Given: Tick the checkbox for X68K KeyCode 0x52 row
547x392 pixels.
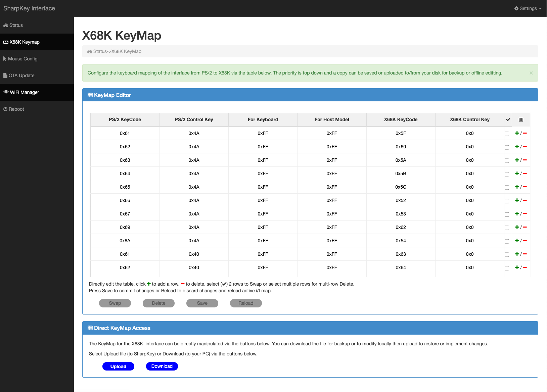Looking at the screenshot, I should [x=507, y=201].
